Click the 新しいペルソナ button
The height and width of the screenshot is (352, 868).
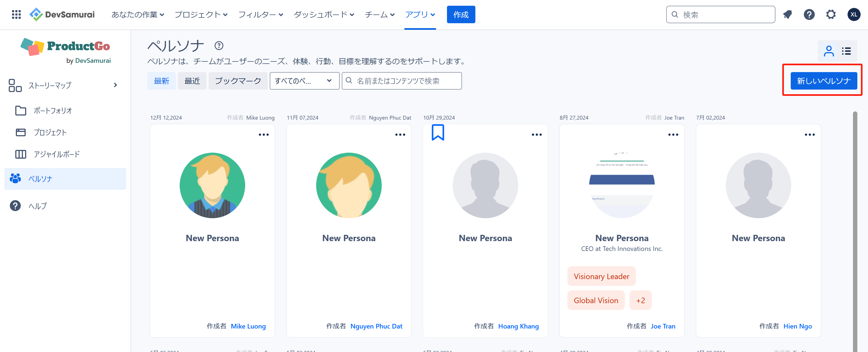[823, 81]
